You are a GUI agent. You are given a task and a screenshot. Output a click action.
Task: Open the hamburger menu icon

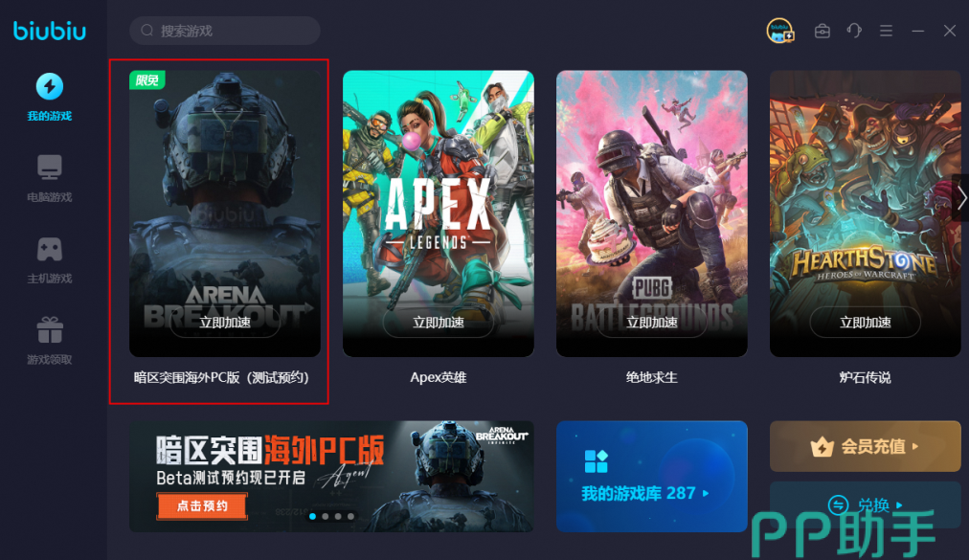pyautogui.click(x=886, y=31)
